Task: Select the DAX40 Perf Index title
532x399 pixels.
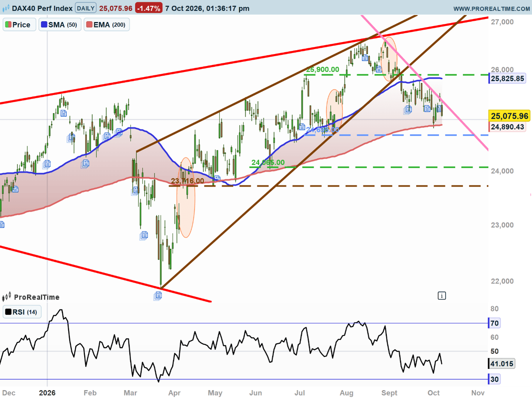Action: [42, 8]
